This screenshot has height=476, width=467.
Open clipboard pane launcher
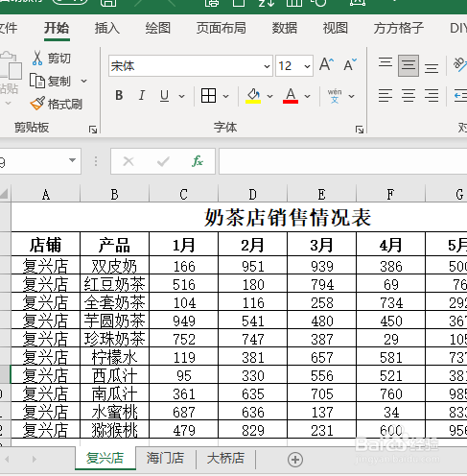(93, 130)
